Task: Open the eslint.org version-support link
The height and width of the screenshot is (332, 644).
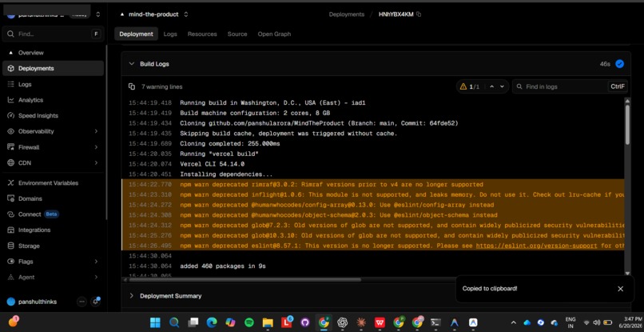Action: [536, 246]
